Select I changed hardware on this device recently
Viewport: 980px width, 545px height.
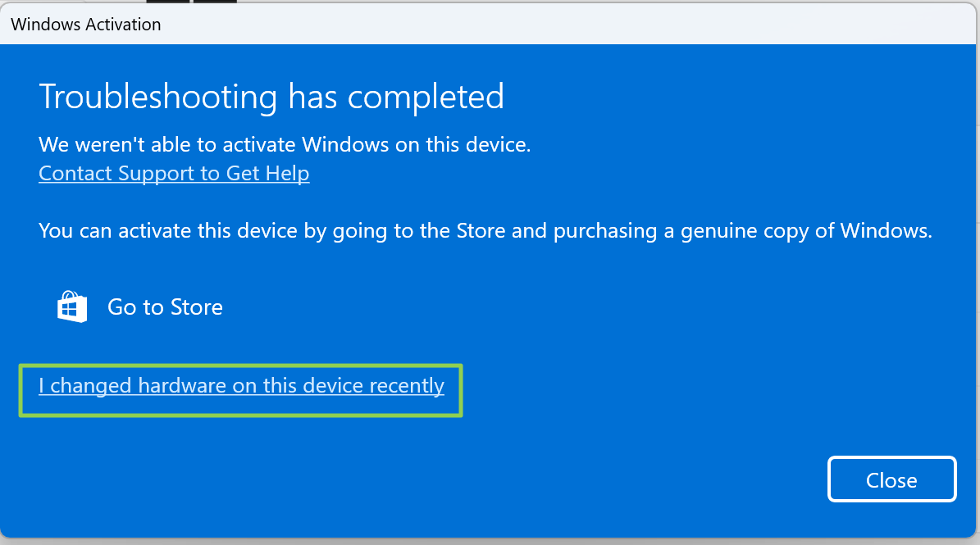(242, 385)
